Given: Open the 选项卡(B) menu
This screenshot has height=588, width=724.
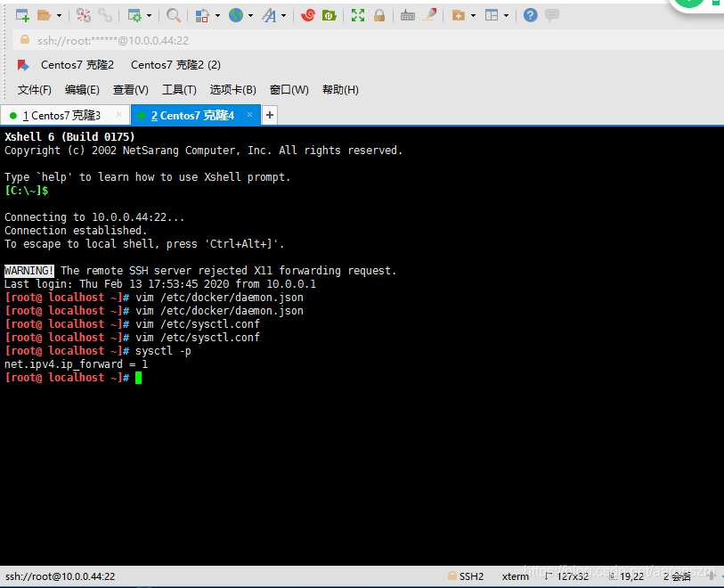Looking at the screenshot, I should click(x=233, y=90).
